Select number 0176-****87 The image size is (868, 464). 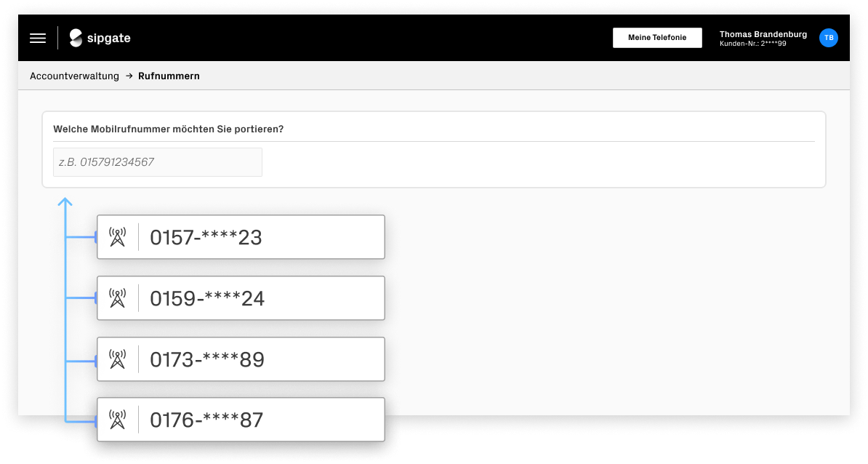pos(241,420)
